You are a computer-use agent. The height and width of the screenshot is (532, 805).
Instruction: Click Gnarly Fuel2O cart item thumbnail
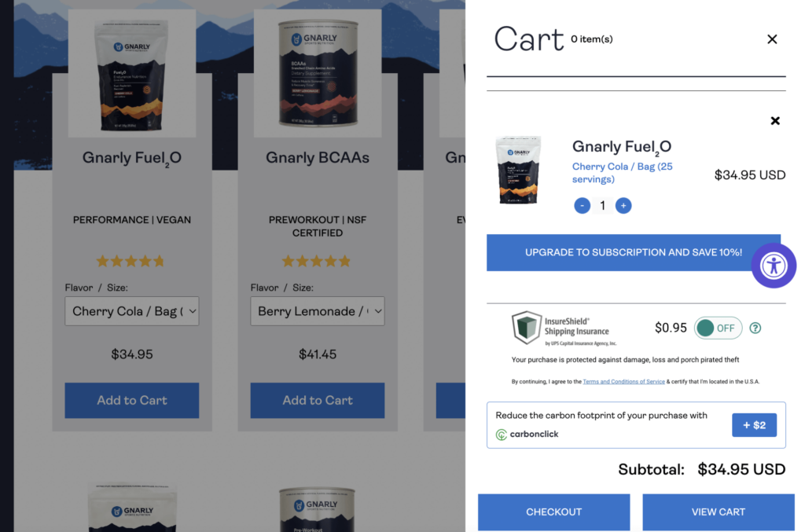click(518, 171)
